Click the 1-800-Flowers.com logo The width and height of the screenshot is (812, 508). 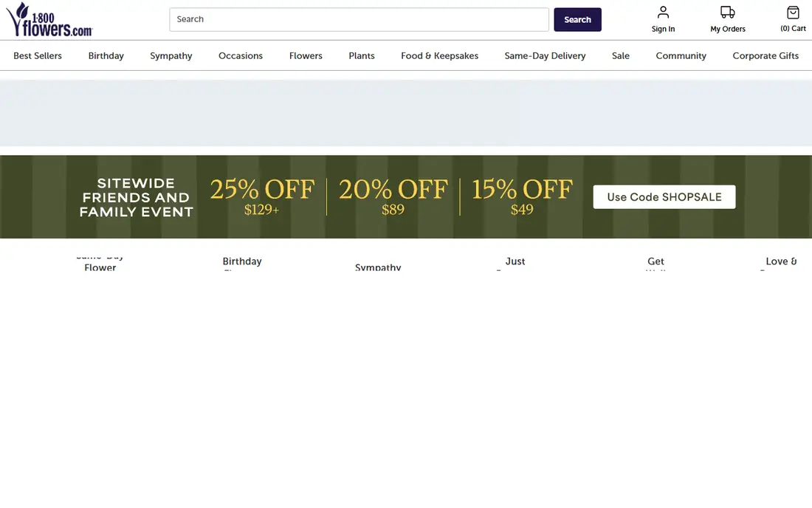tap(49, 20)
